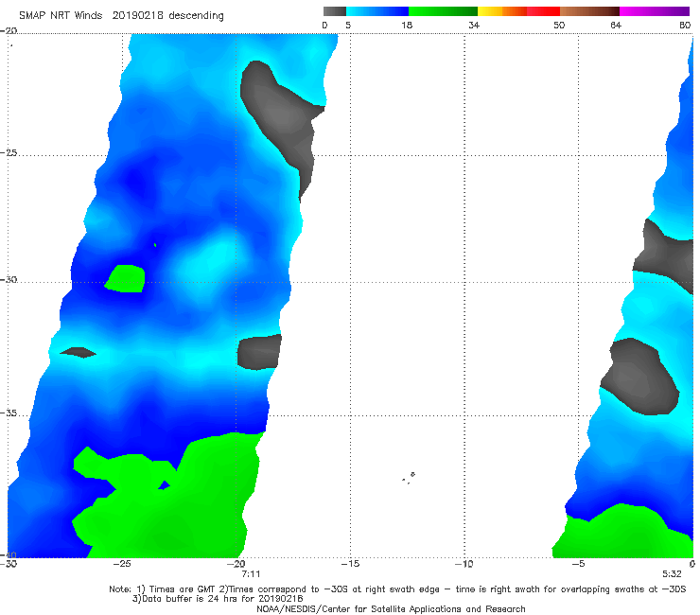Click the 'NOAA/NESDIS/Center for Satellite Applications' credit
The height and width of the screenshot is (615, 700).
click(x=391, y=609)
